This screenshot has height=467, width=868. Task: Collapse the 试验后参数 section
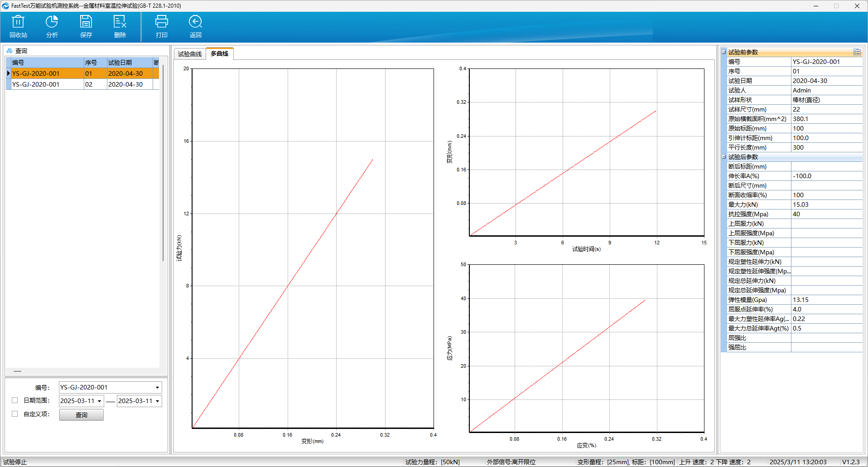click(x=724, y=157)
